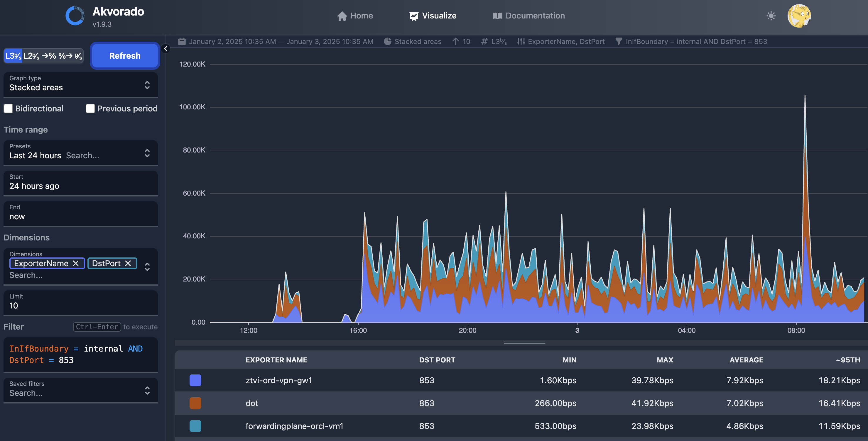This screenshot has width=868, height=441.
Task: Enable the Previous period checkbox
Action: click(90, 108)
